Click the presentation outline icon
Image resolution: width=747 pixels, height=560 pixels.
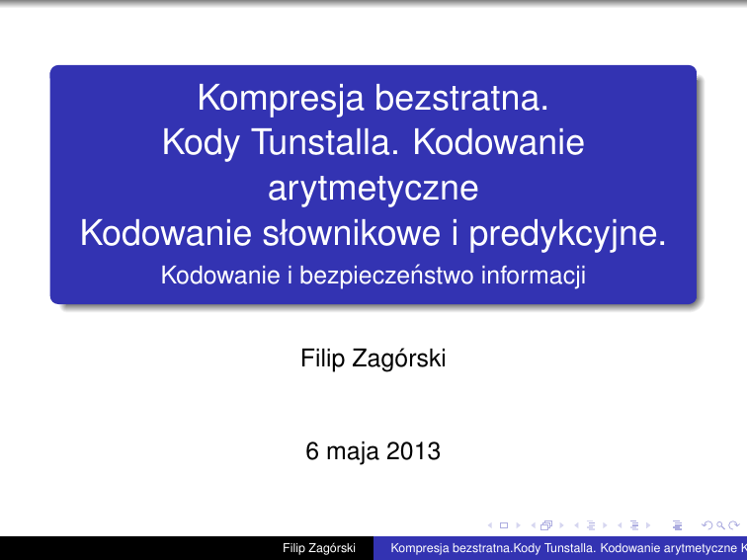tap(677, 524)
